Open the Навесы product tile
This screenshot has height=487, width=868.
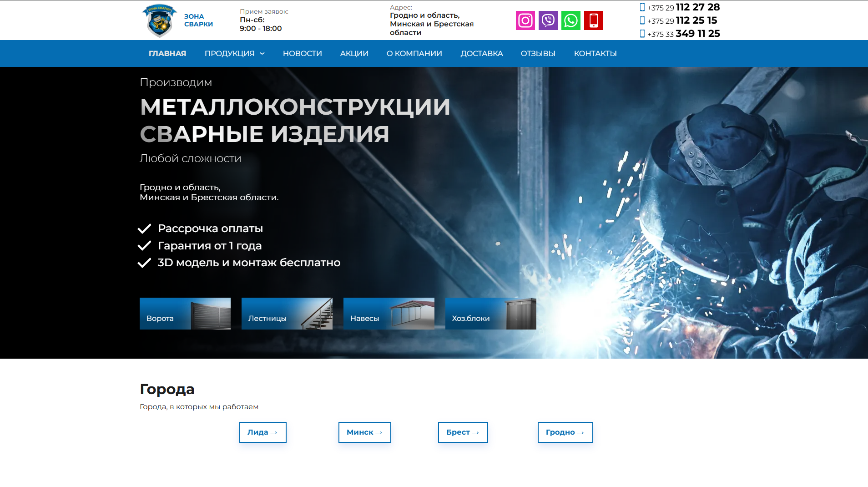389,314
